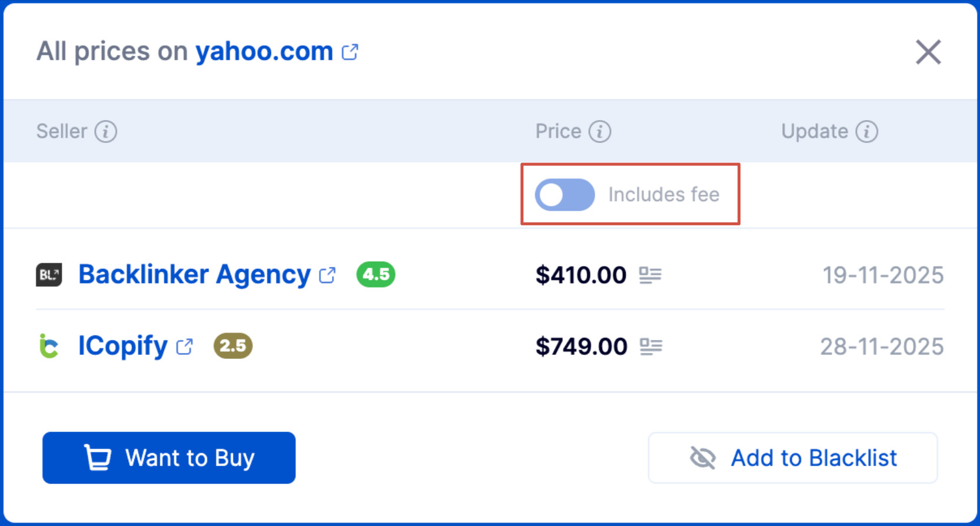The height and width of the screenshot is (526, 980).
Task: Click the Backlinker Agency logo badge
Action: coord(49,274)
